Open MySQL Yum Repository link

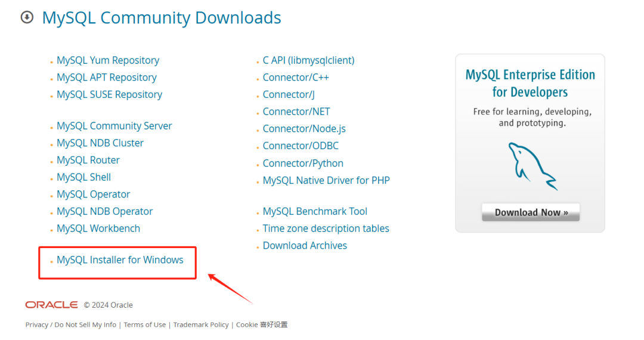pos(107,60)
